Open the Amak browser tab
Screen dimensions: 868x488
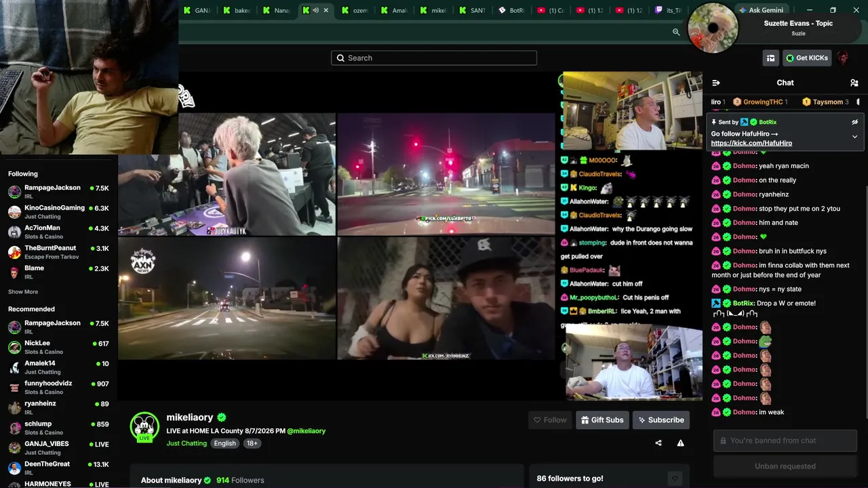coord(394,10)
